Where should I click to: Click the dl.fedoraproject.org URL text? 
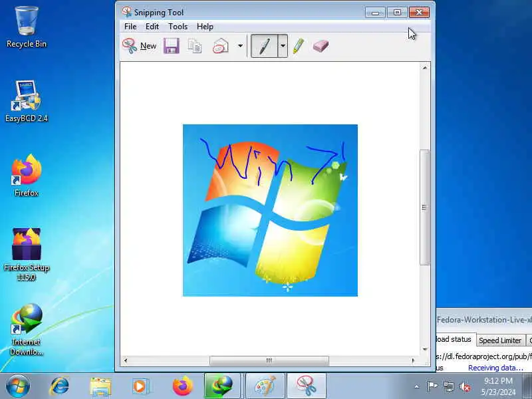click(484, 356)
